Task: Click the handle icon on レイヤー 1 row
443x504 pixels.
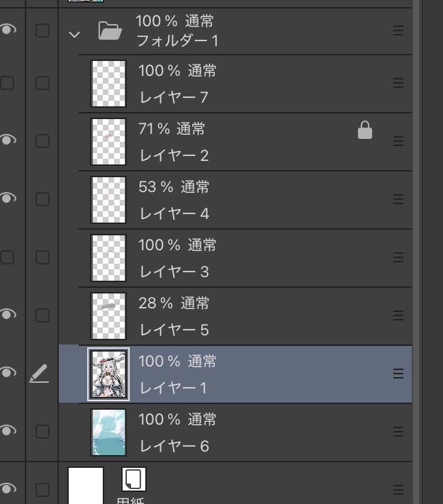Action: click(x=398, y=374)
